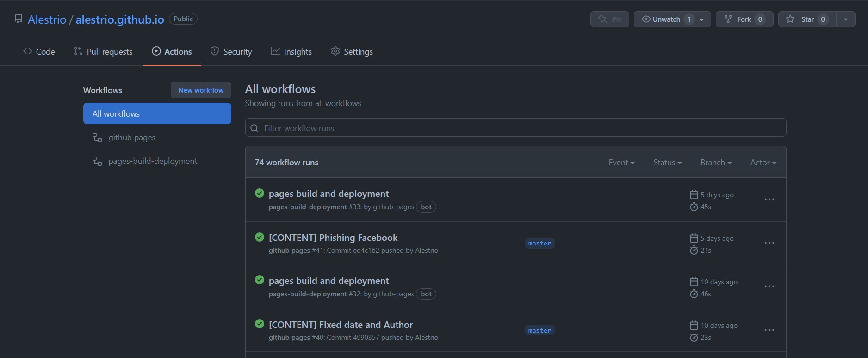The image size is (868, 358).
Task: Click the star icon in the Star button
Action: [790, 19]
